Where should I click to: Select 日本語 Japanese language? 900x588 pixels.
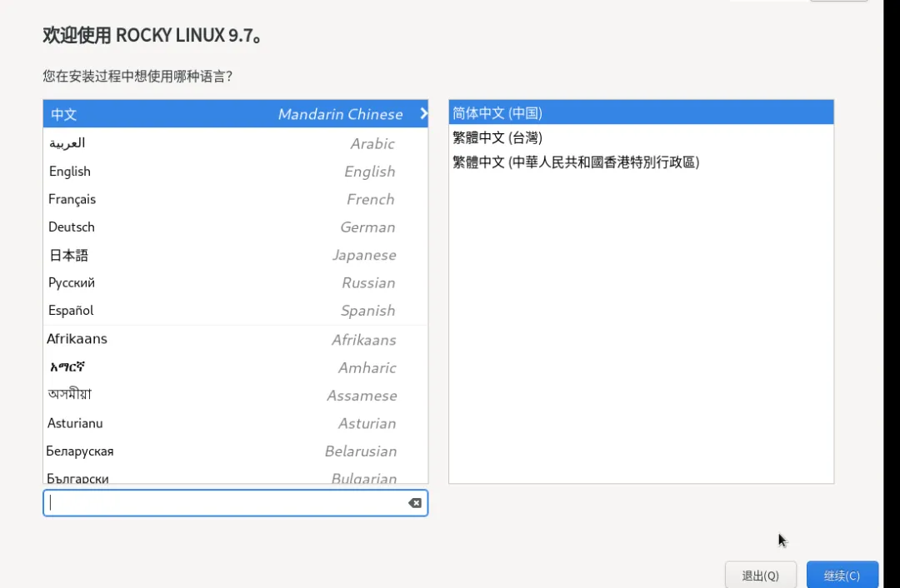pyautogui.click(x=235, y=255)
